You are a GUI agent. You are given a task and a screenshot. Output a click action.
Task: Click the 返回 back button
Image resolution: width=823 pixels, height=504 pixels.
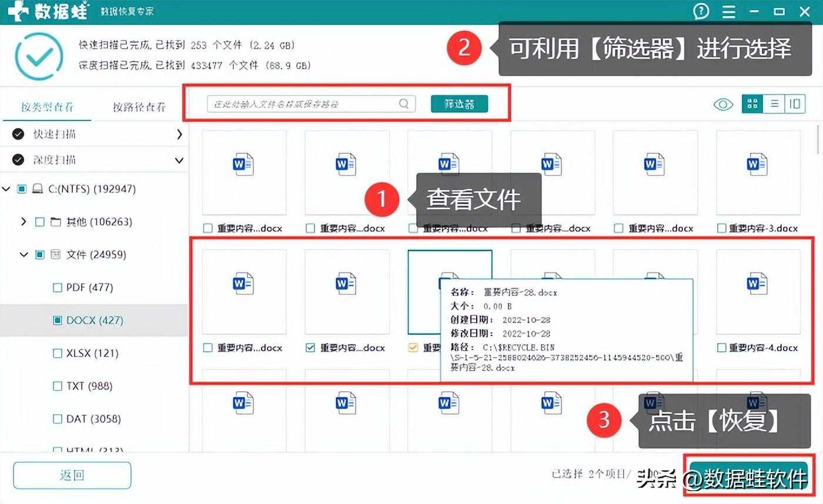coord(72,475)
